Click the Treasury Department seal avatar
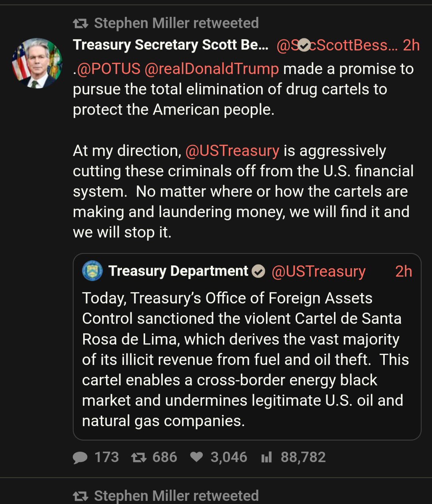 pyautogui.click(x=92, y=271)
